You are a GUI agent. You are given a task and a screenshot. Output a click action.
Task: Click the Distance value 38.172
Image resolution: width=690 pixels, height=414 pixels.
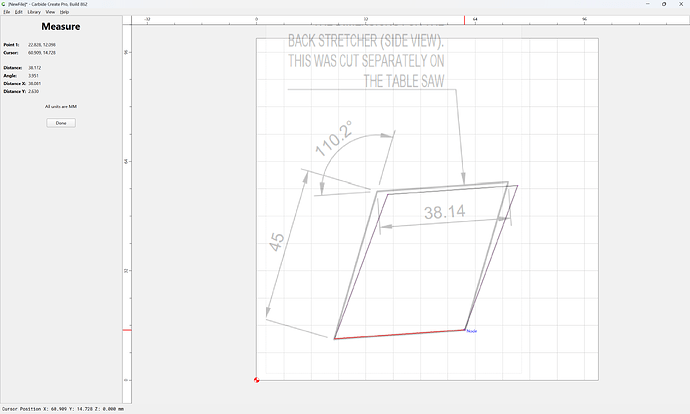coord(35,68)
